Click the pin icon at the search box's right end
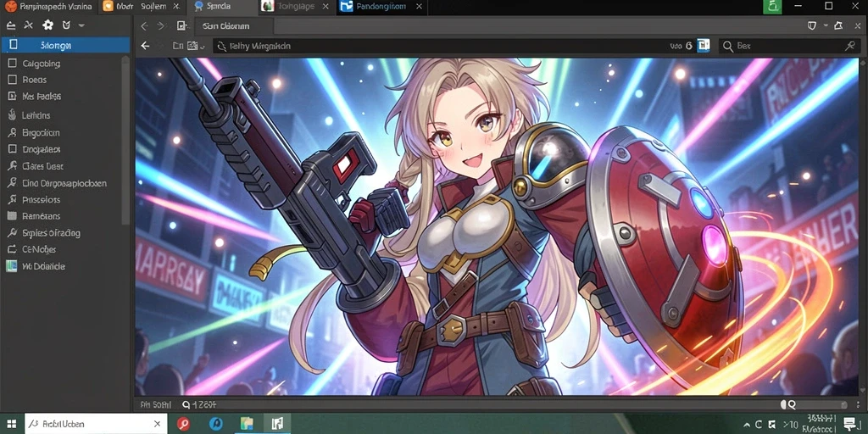The width and height of the screenshot is (868, 434). coord(849,46)
